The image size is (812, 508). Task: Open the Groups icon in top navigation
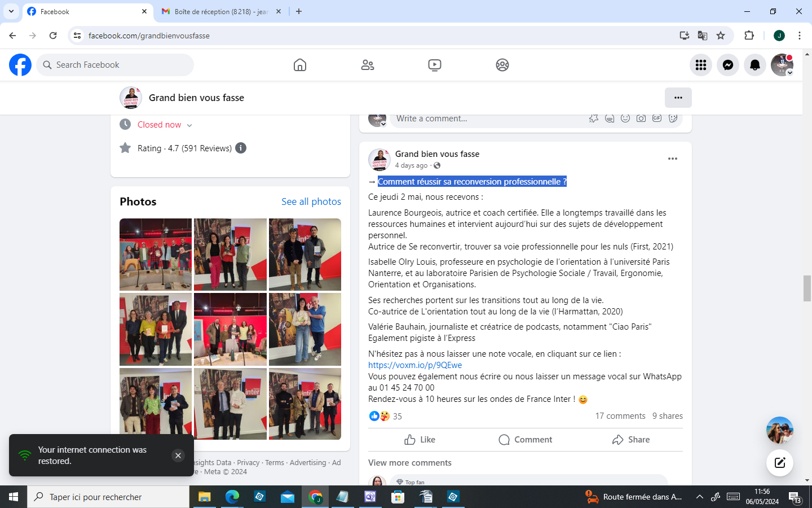coord(502,65)
